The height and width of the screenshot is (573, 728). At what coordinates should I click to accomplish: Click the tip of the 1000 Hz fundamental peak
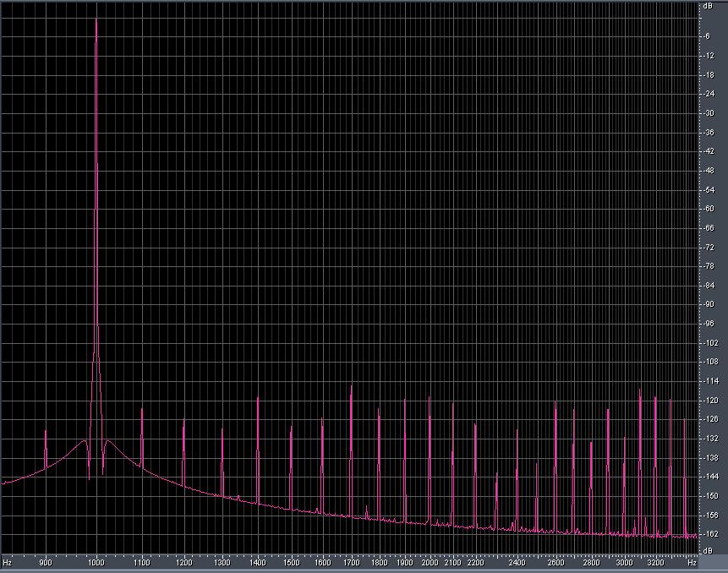point(96,19)
